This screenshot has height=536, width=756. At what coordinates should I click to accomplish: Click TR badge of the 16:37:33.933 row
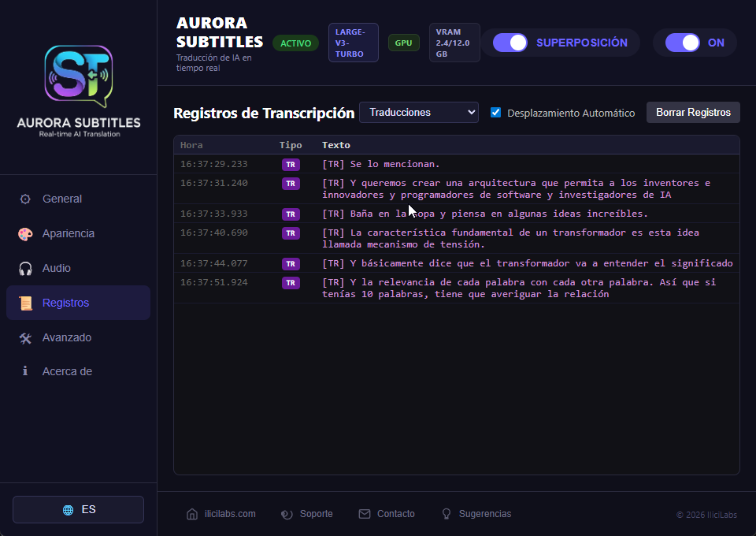(291, 214)
